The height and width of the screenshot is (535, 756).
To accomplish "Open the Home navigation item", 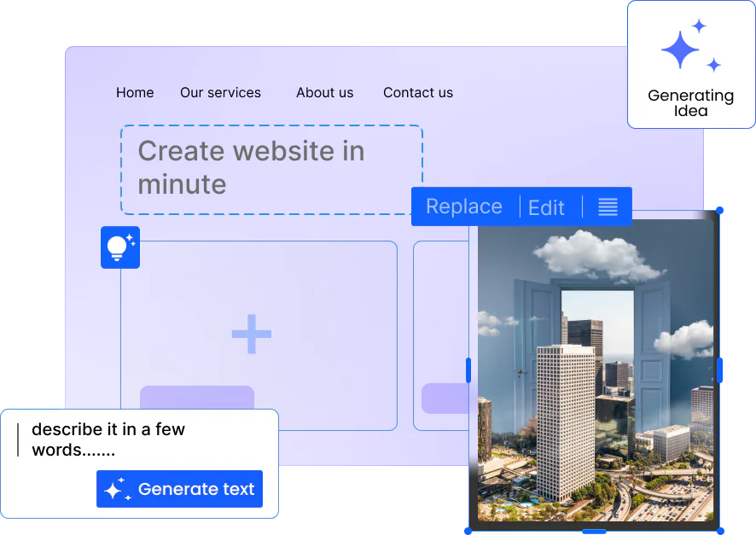I will [x=135, y=92].
